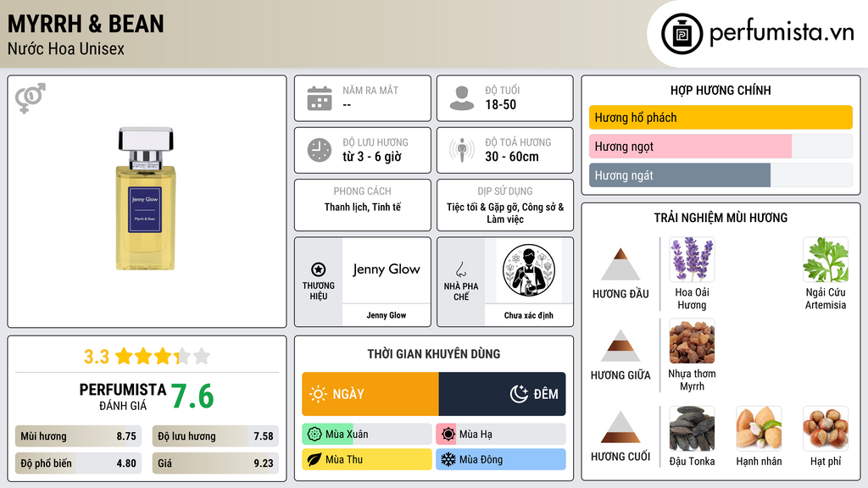Click the perfumista.vn site name text
This screenshot has width=868, height=488.
tap(782, 33)
